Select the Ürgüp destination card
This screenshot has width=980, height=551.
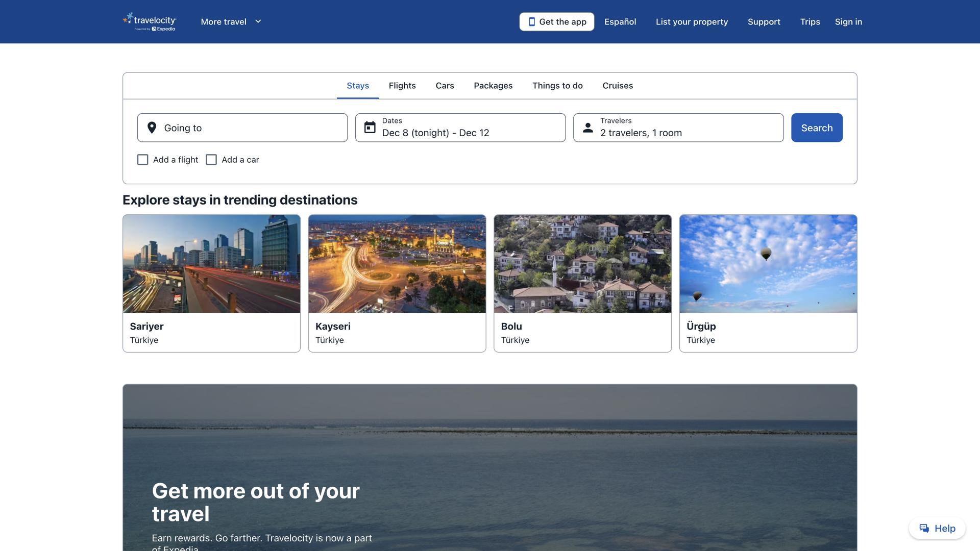[x=768, y=283]
